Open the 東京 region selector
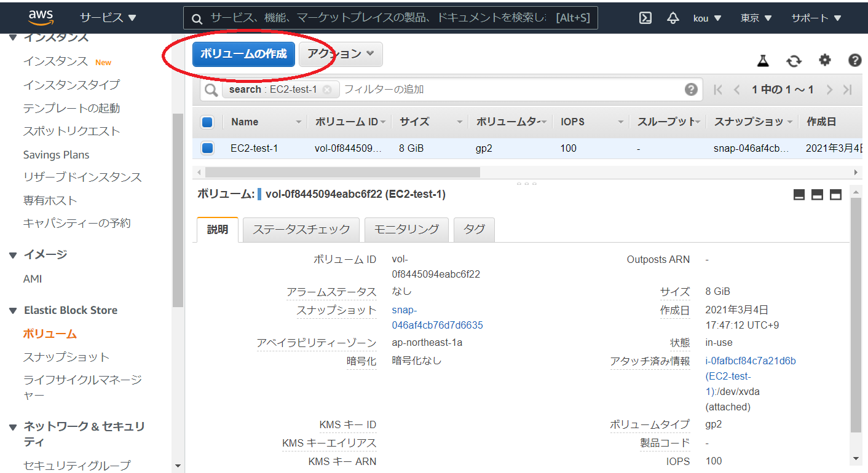 click(756, 18)
